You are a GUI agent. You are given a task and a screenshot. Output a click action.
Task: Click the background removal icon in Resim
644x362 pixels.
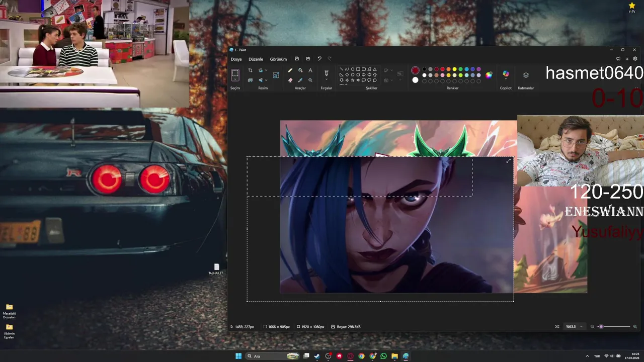tap(250, 80)
